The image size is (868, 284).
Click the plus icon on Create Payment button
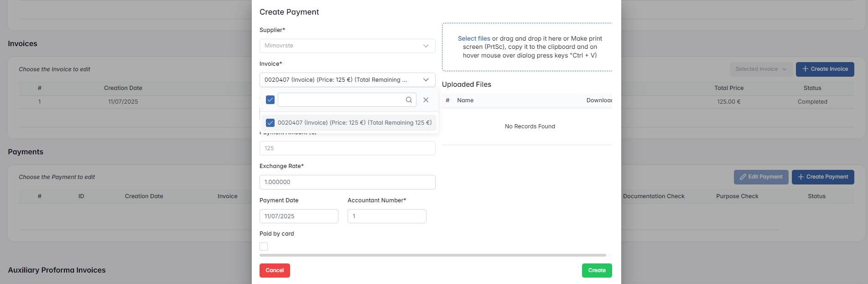click(800, 177)
